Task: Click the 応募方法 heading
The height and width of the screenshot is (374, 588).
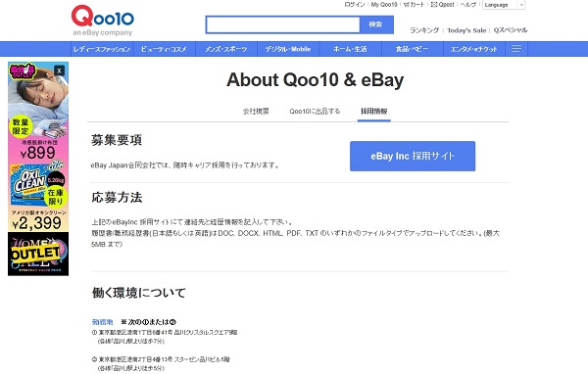Action: [117, 198]
